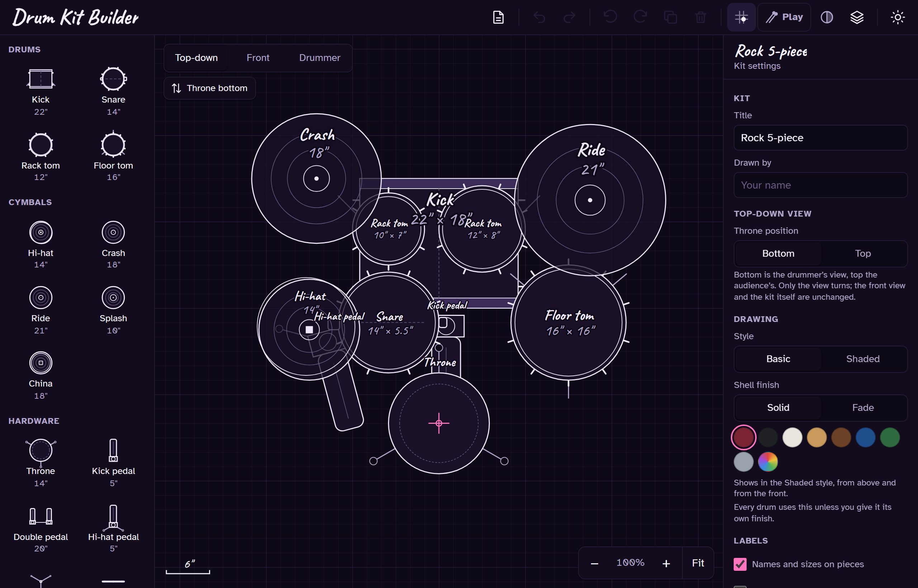Add a China 18" cymbal
The height and width of the screenshot is (588, 918).
pyautogui.click(x=41, y=375)
